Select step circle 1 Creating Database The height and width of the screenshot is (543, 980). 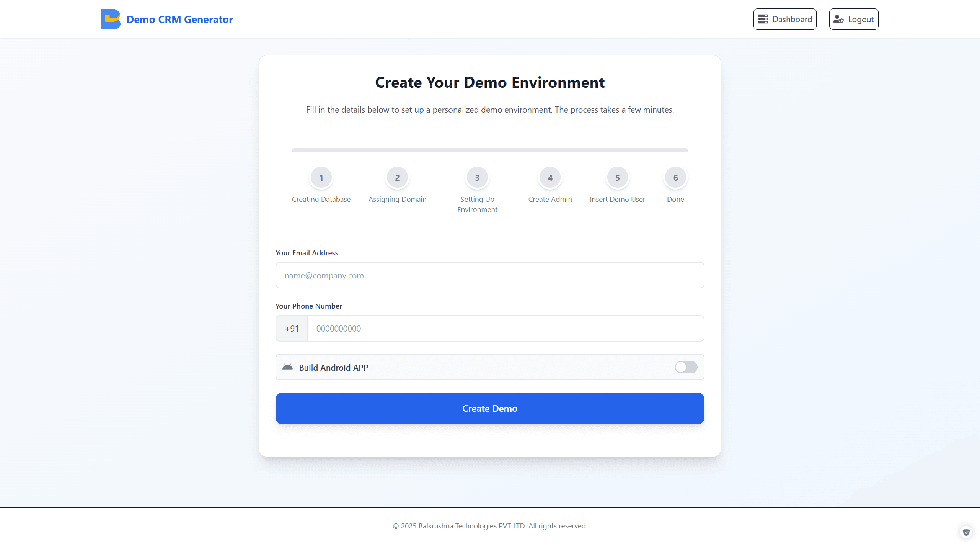(321, 177)
